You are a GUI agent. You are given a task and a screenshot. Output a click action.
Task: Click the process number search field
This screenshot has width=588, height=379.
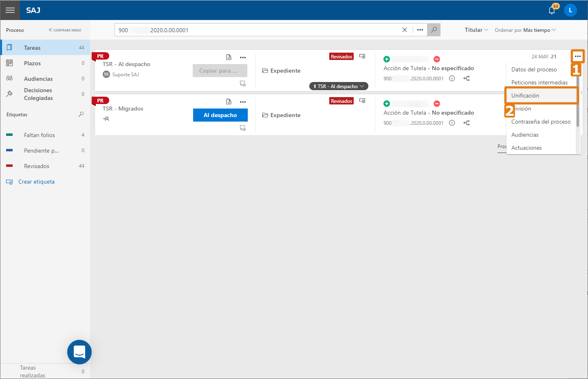[257, 30]
